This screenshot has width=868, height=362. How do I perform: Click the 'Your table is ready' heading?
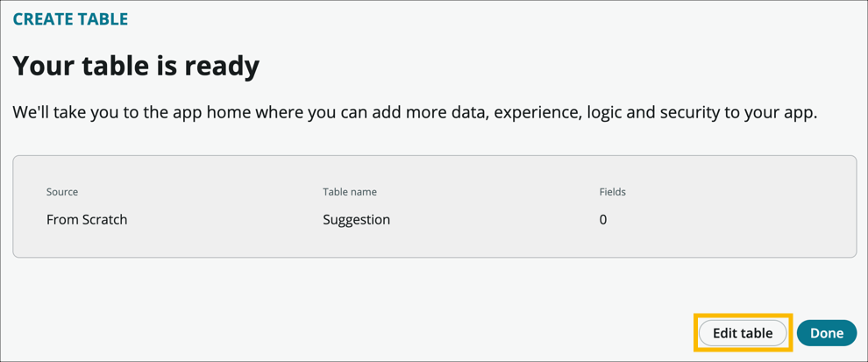click(x=136, y=66)
